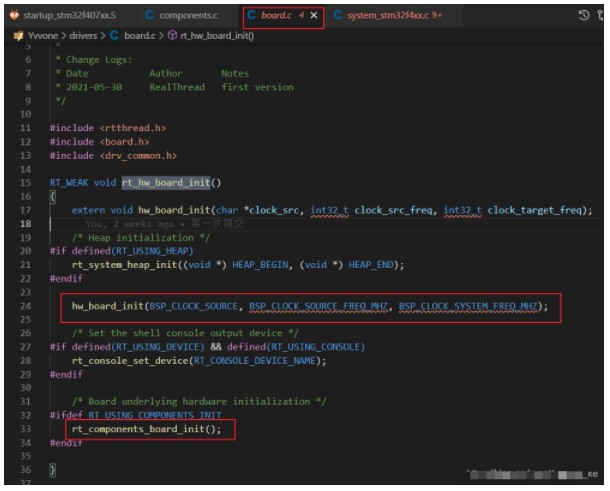Click the hw_board_init call on line 24
This screenshot has height=491, width=610.
coord(108,306)
